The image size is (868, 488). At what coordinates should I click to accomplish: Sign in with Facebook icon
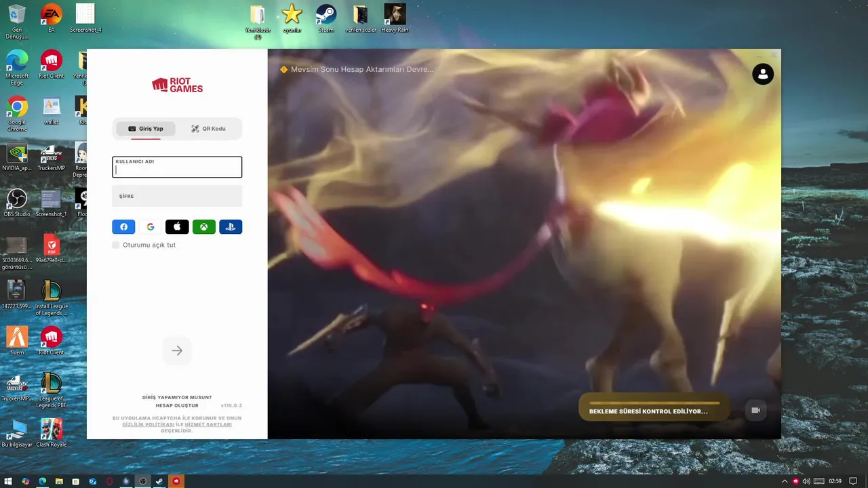(123, 227)
